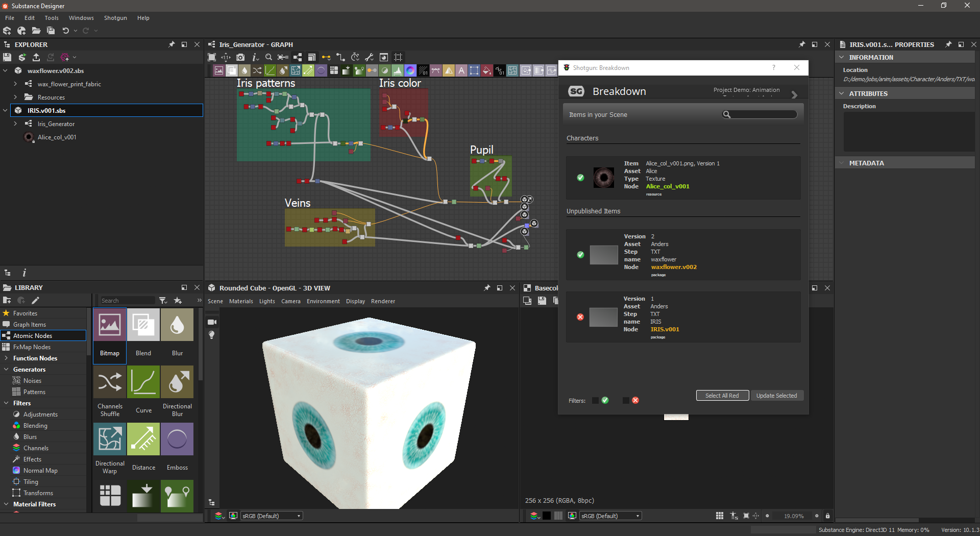980x536 pixels.
Task: Open the wrench tools menu in graph toolbar
Action: pos(370,57)
